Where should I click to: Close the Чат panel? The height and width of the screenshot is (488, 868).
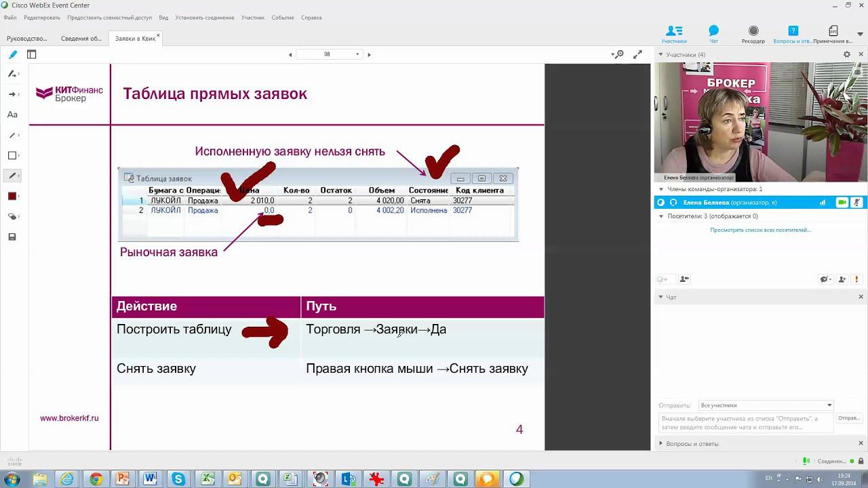(x=861, y=297)
